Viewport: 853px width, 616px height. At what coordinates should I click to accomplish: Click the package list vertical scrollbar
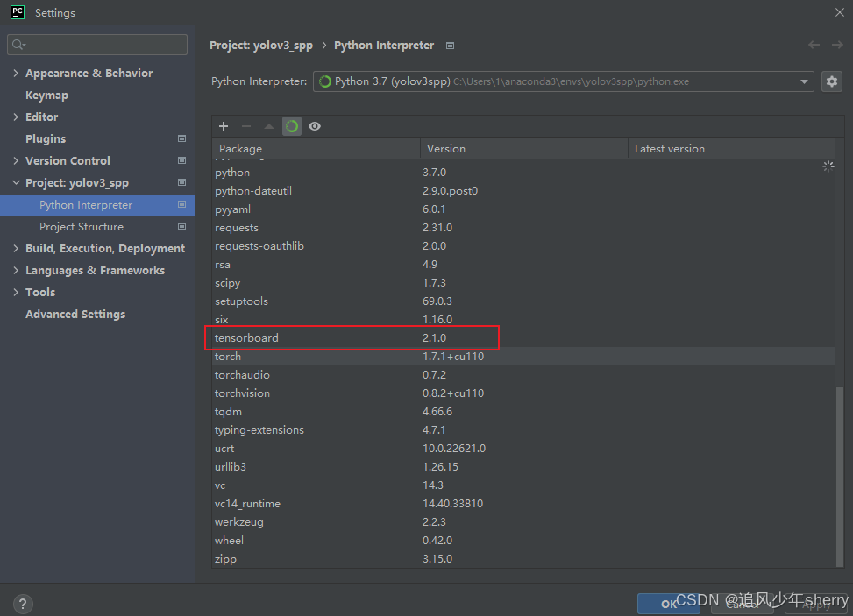click(840, 477)
